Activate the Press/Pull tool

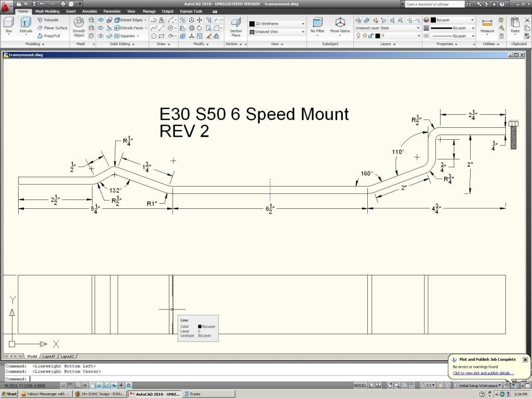pyautogui.click(x=48, y=36)
